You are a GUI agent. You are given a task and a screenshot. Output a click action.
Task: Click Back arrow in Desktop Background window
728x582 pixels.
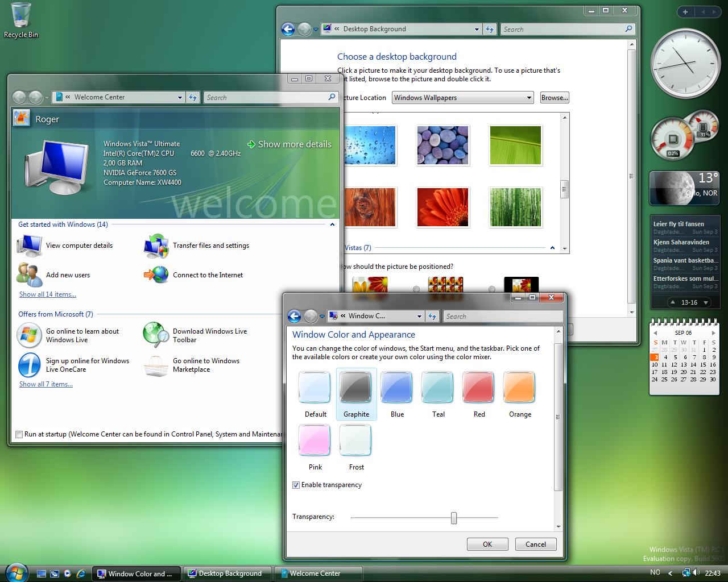tap(288, 29)
